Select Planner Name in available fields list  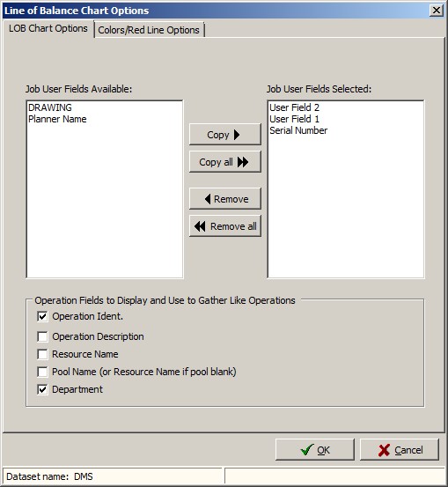click(x=57, y=119)
